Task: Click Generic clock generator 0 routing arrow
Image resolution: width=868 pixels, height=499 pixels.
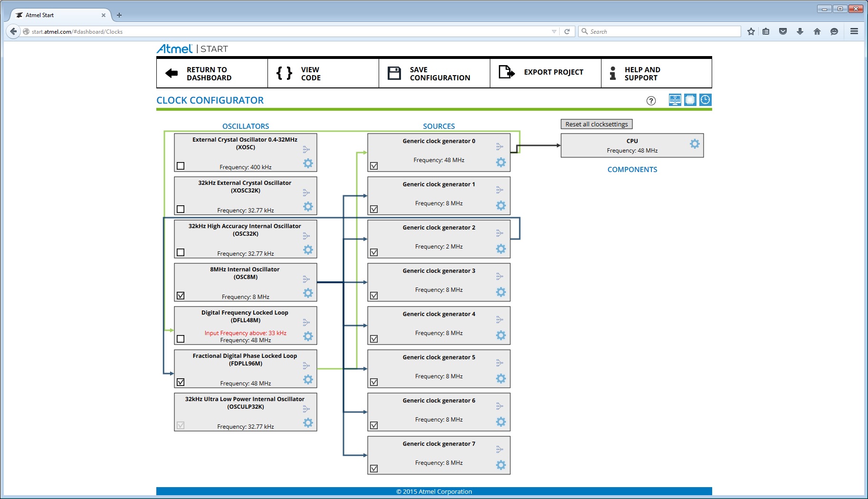Action: (500, 147)
